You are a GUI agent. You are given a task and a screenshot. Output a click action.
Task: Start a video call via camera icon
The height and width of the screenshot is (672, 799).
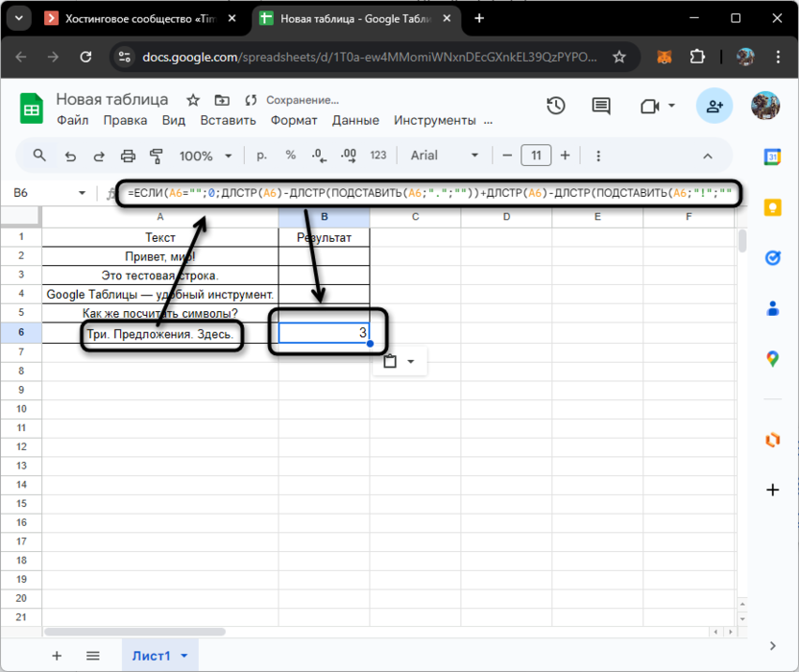click(x=650, y=106)
